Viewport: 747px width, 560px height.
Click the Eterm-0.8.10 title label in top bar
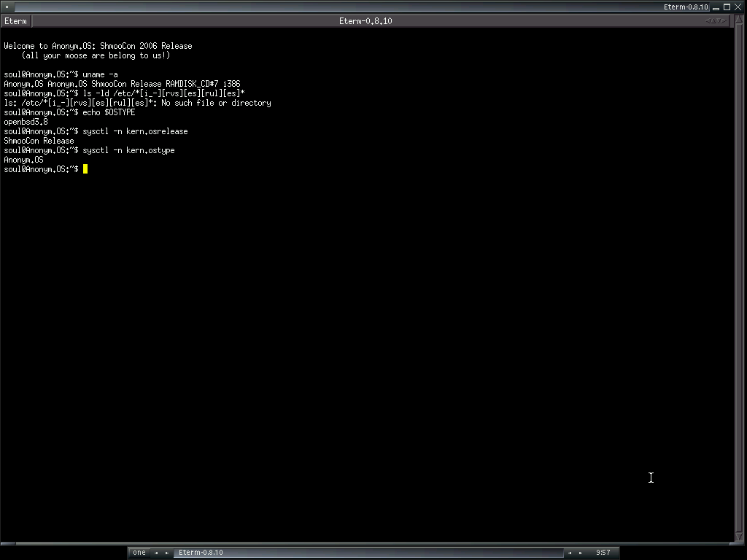pyautogui.click(x=686, y=7)
